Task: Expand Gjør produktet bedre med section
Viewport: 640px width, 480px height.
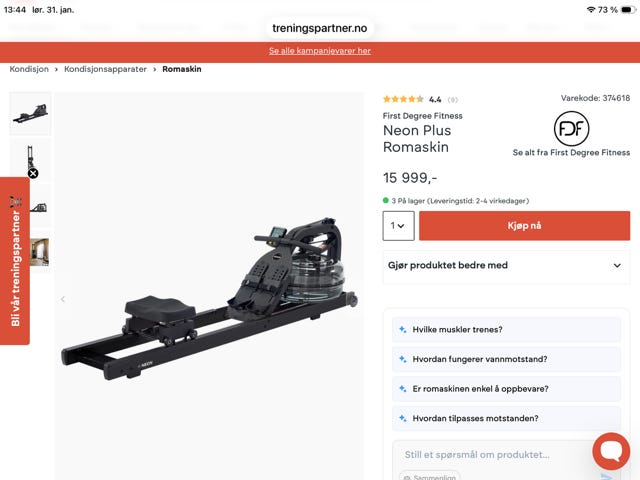Action: point(506,265)
